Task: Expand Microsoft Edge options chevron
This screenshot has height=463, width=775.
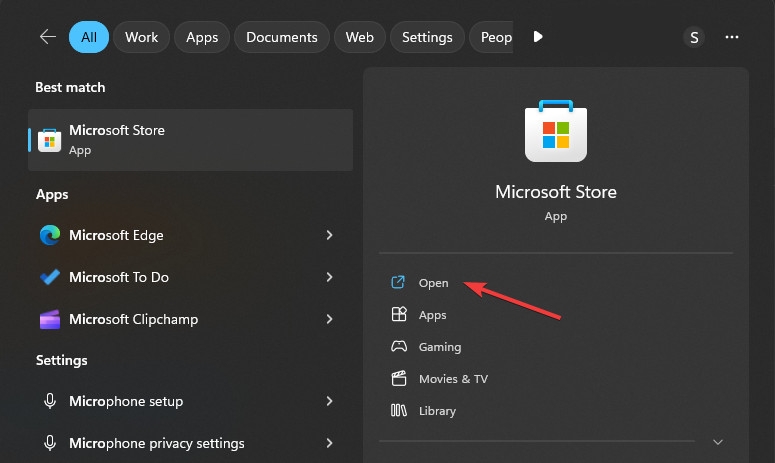Action: click(329, 235)
